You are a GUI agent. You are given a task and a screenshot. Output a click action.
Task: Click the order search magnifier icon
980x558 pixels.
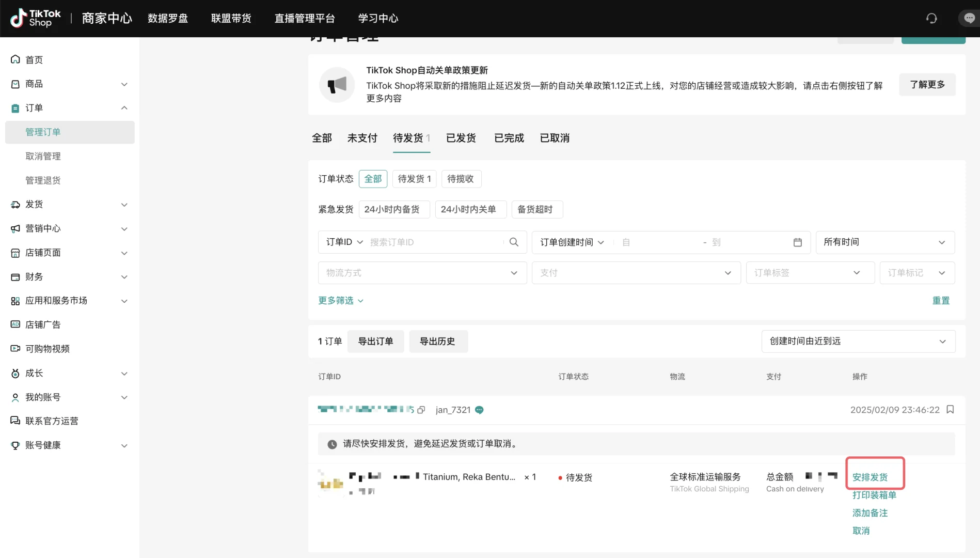[x=514, y=242]
